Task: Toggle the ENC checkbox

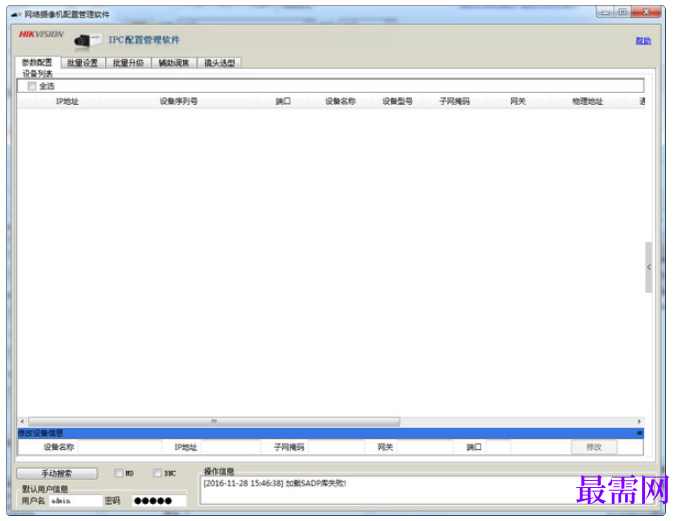Action: [157, 473]
